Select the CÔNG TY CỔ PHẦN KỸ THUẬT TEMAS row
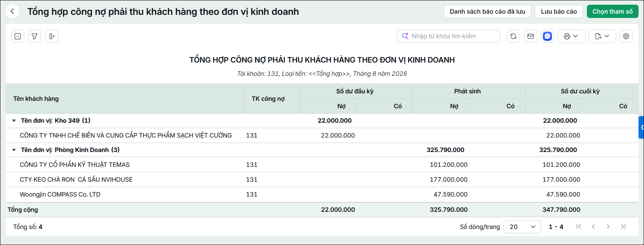The height and width of the screenshot is (245, 644). click(322, 165)
